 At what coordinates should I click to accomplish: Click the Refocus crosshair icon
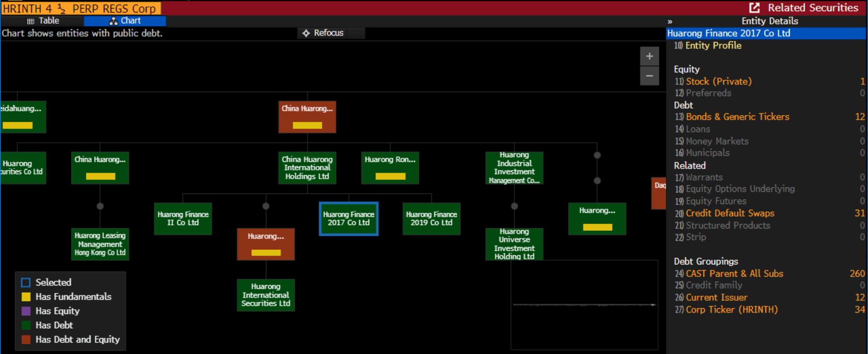pyautogui.click(x=306, y=33)
